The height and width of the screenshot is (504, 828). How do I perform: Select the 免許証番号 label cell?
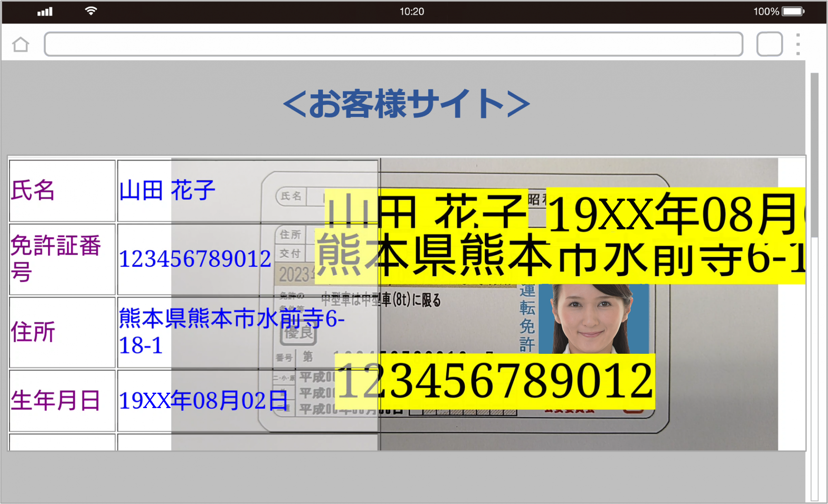[62, 259]
